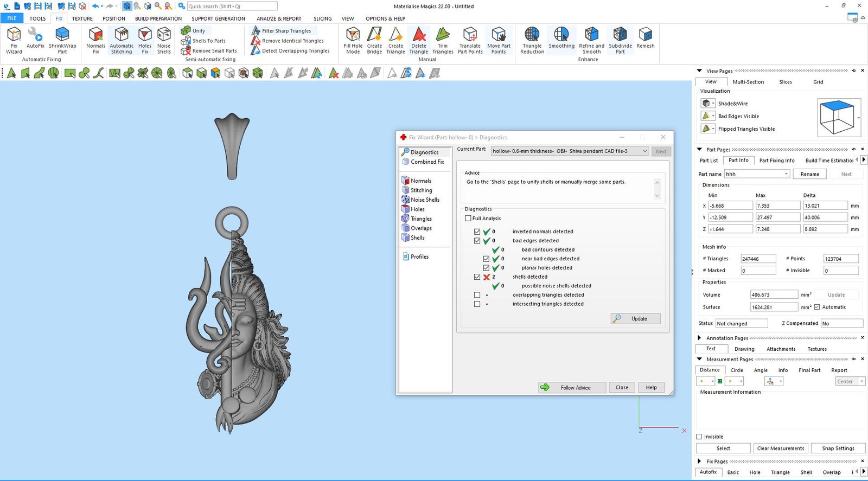Toggle the Invisible measurement checkbox
Screen dimensions: 868x481
coord(699,437)
